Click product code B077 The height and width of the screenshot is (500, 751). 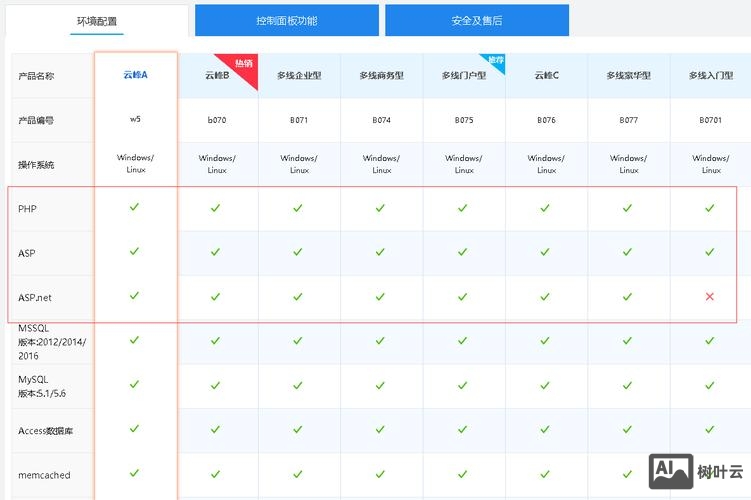point(628,120)
